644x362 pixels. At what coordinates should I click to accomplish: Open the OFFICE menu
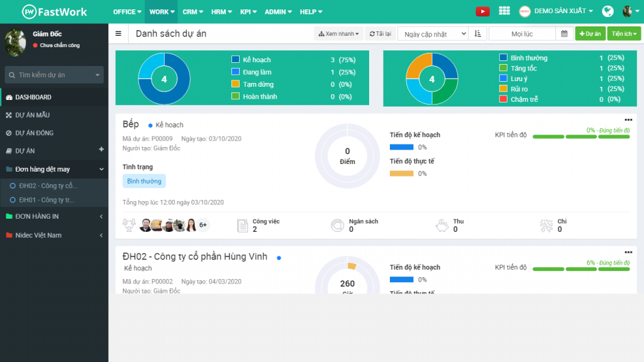tap(127, 12)
